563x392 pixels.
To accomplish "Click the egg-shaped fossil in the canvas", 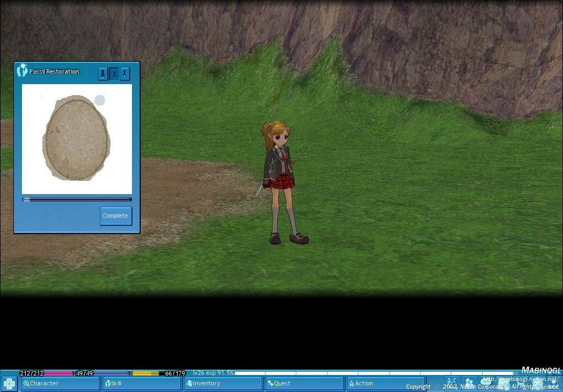I will pos(76,137).
